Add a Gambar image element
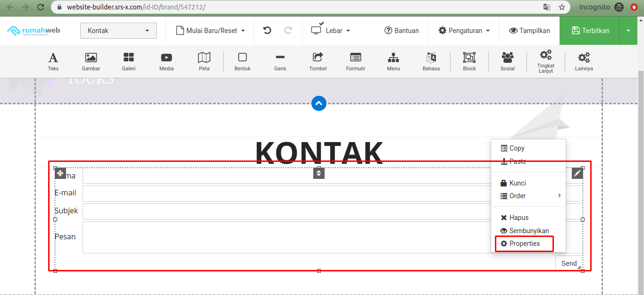This screenshot has height=295, width=644. click(91, 62)
